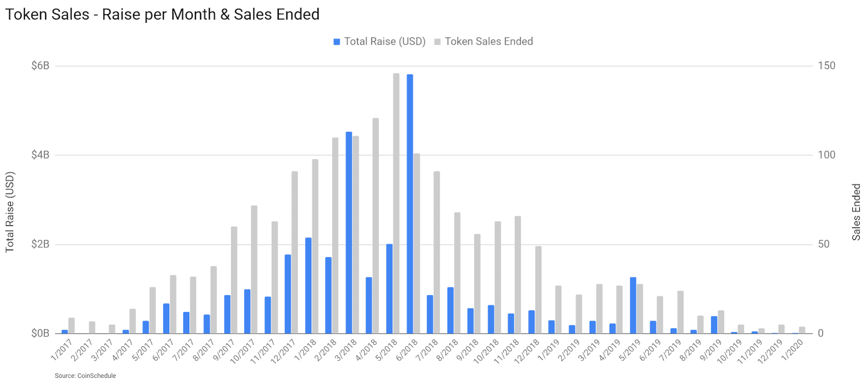Click the 150 right axis label

[826, 66]
